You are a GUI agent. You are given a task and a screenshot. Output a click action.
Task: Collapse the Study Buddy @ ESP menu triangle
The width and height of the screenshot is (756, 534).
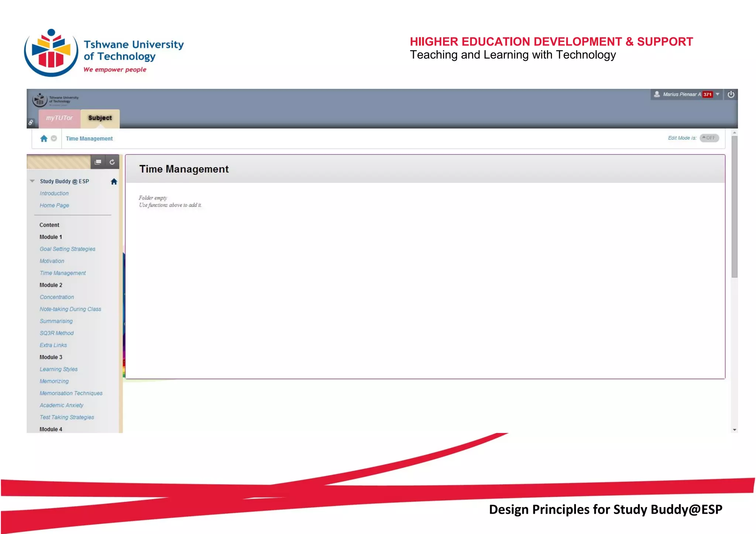tap(32, 181)
